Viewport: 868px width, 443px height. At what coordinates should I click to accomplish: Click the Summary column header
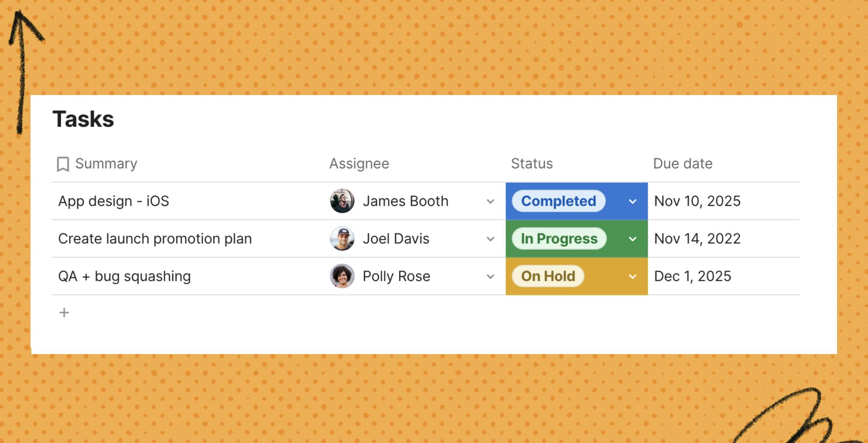pos(106,164)
